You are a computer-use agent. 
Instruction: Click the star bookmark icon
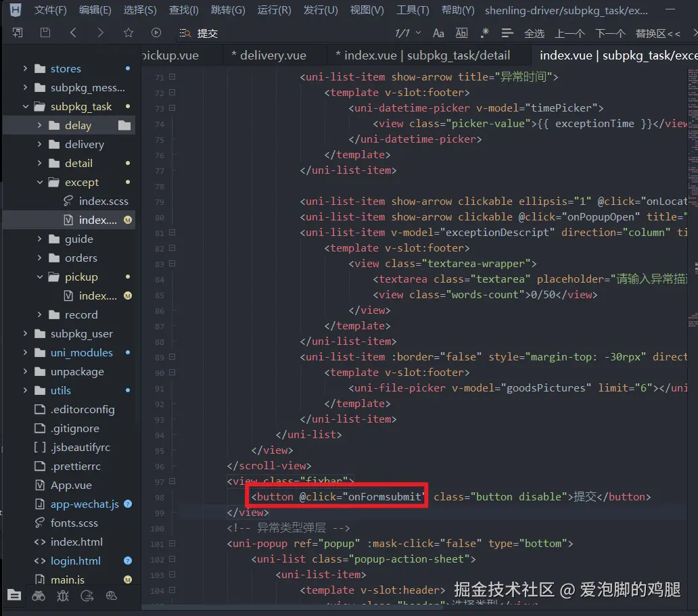pyautogui.click(x=129, y=32)
